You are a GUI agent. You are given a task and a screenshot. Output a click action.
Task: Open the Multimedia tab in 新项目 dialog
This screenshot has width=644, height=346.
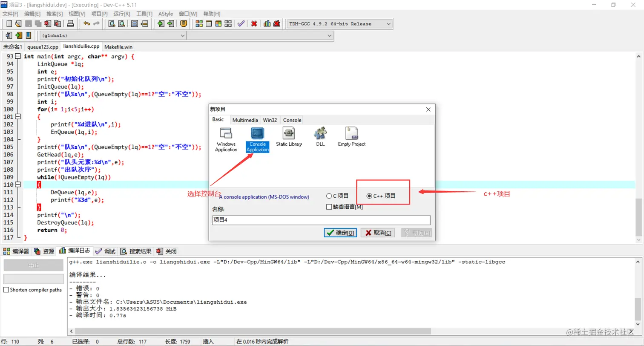245,120
